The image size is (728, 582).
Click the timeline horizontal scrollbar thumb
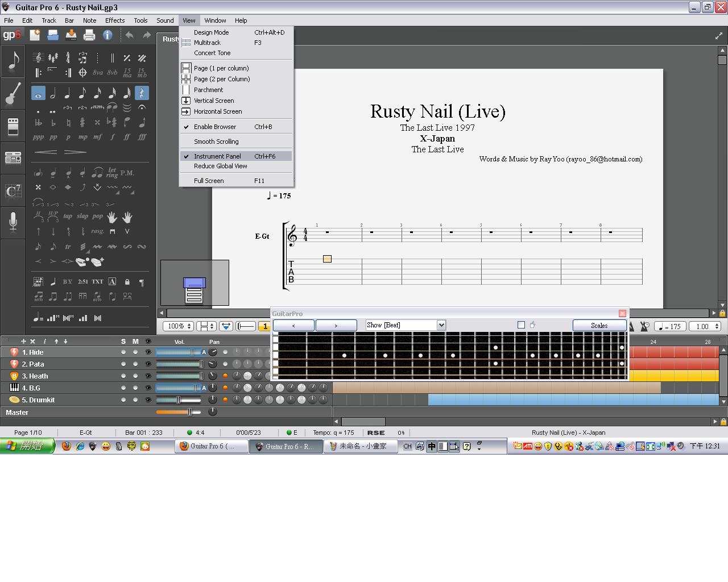tap(363, 422)
